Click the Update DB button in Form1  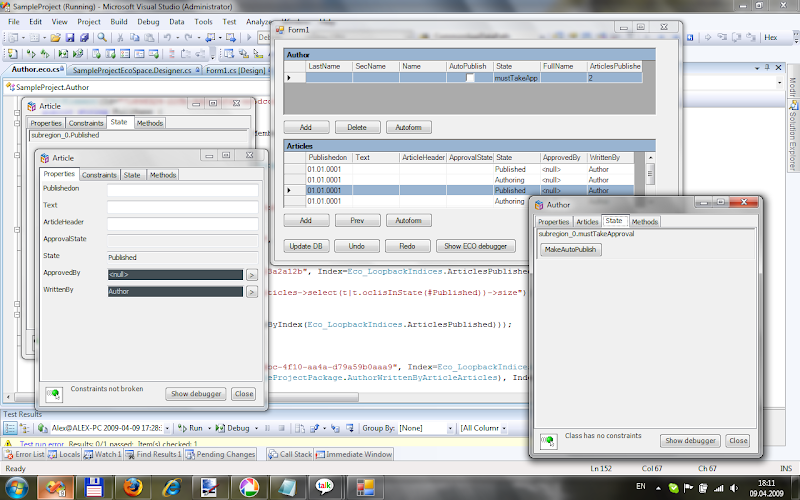(x=305, y=246)
